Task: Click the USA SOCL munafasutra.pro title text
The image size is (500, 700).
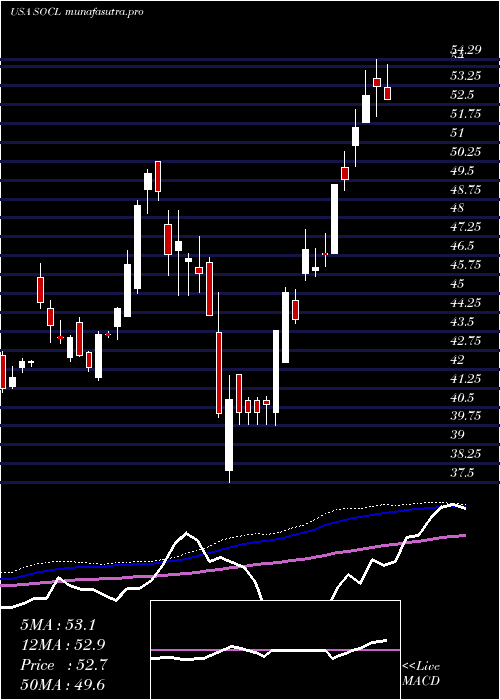Action: pyautogui.click(x=76, y=12)
